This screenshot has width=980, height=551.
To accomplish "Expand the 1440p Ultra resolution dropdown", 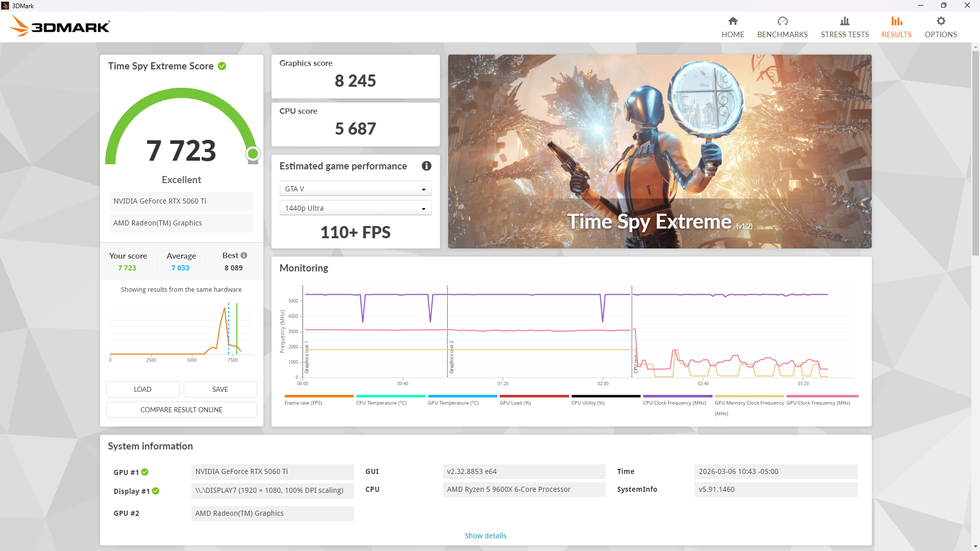I will (355, 208).
